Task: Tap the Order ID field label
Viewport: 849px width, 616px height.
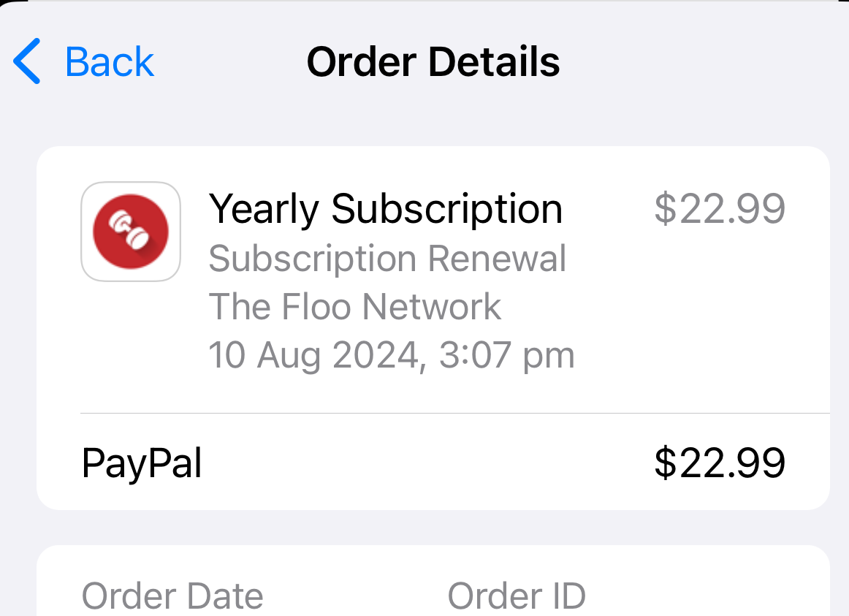Action: coord(517,596)
